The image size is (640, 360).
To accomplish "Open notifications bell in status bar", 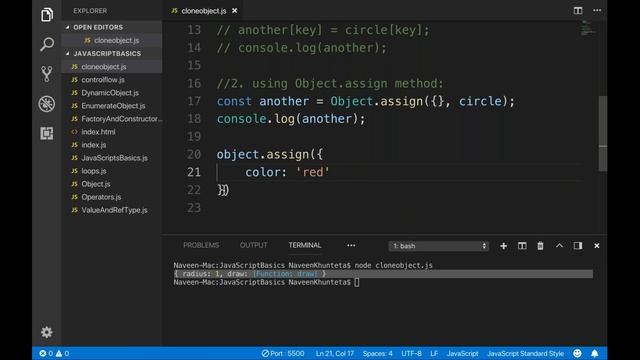I will coord(595,353).
